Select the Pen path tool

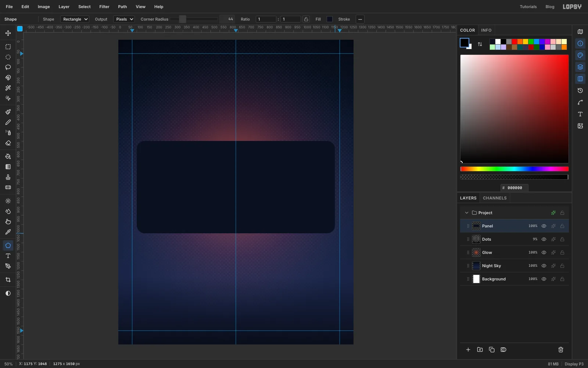tap(8, 266)
